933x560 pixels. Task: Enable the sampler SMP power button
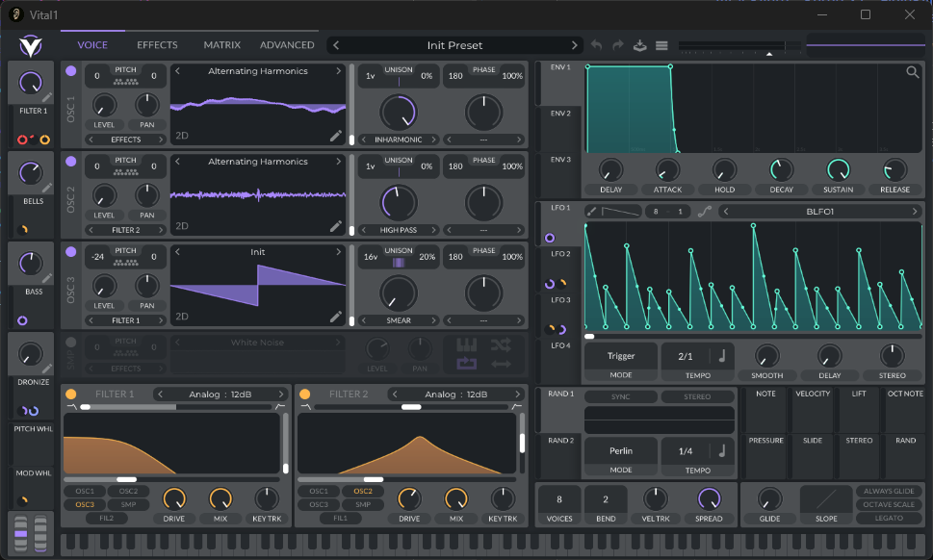tap(71, 342)
